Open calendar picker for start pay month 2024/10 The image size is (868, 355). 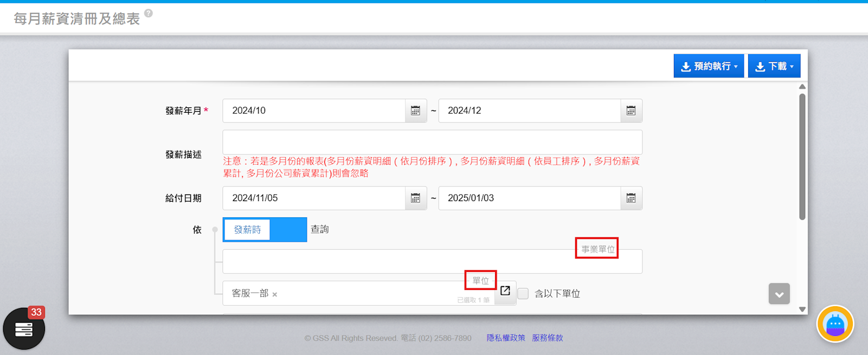[415, 111]
